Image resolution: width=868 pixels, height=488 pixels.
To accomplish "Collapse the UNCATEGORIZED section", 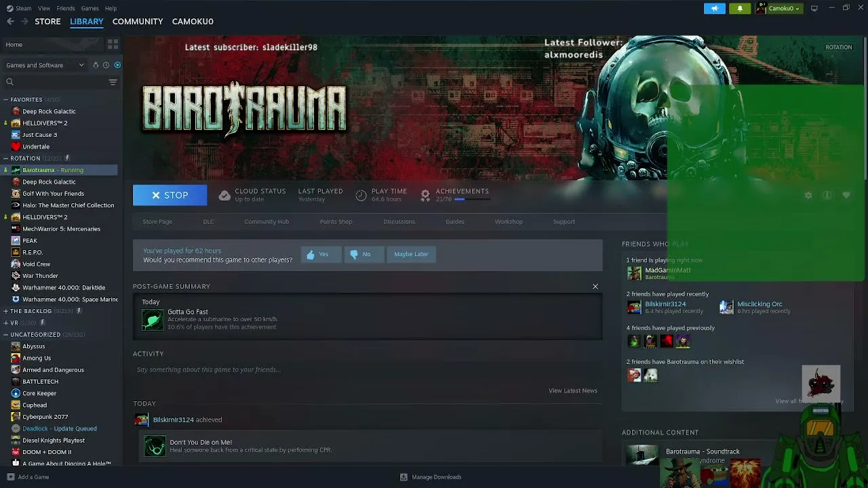I will click(x=6, y=335).
